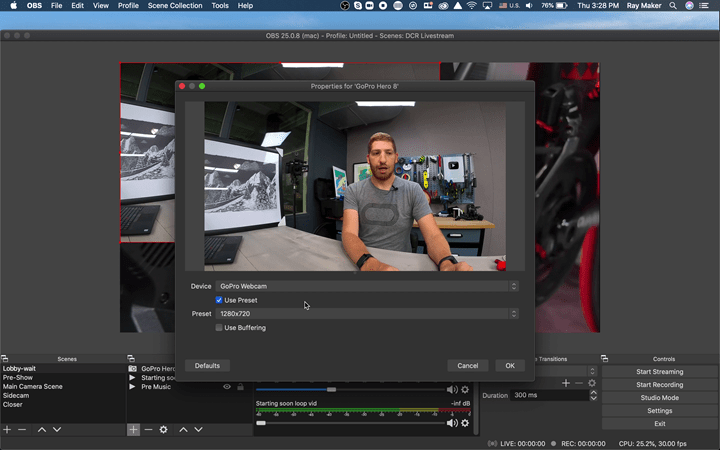Click Start Streaming in Controls

[x=659, y=371]
